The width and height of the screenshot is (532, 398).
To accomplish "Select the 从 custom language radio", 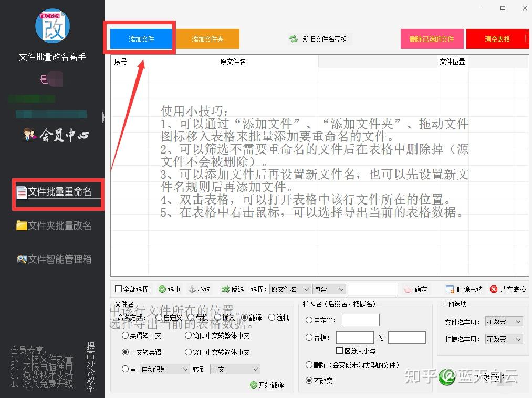I will pos(125,369).
